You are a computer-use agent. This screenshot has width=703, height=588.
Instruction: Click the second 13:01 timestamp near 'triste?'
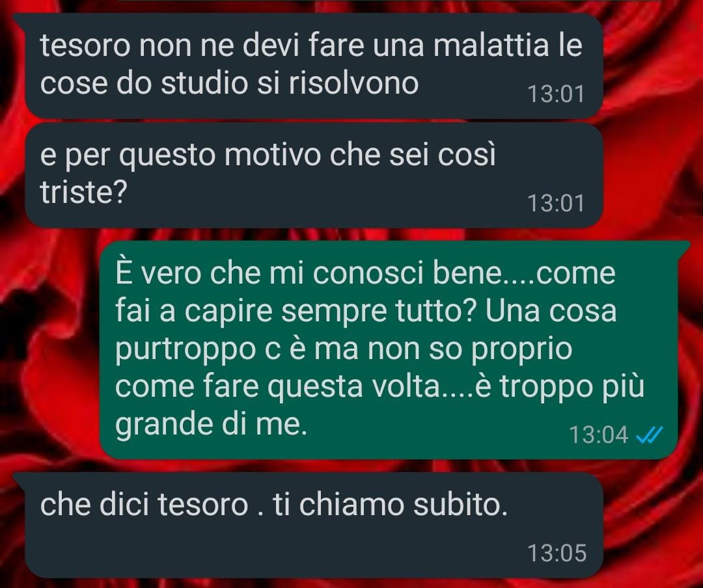point(556,203)
